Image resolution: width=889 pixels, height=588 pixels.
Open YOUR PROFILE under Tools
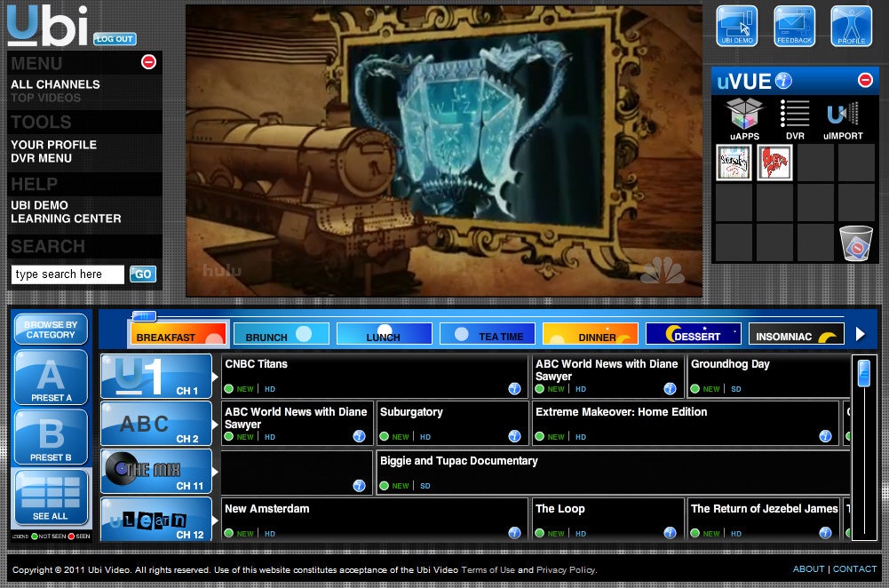click(54, 145)
